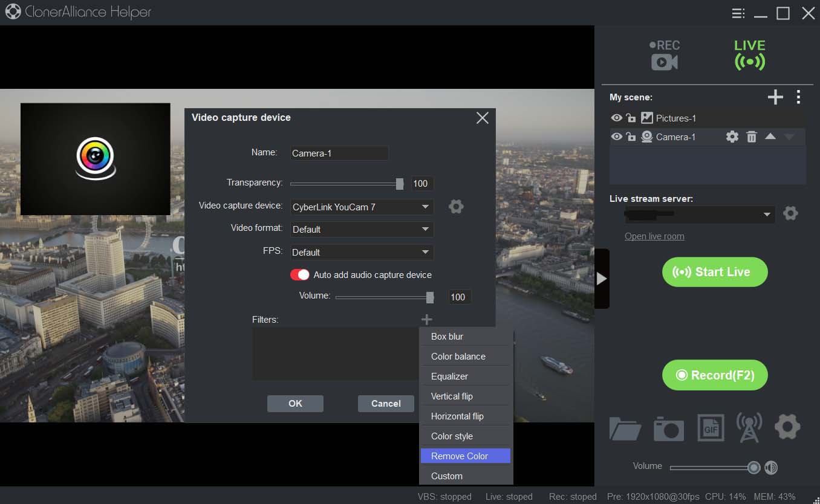Add a filter with the plus icon
The image size is (820, 504).
[x=427, y=320]
